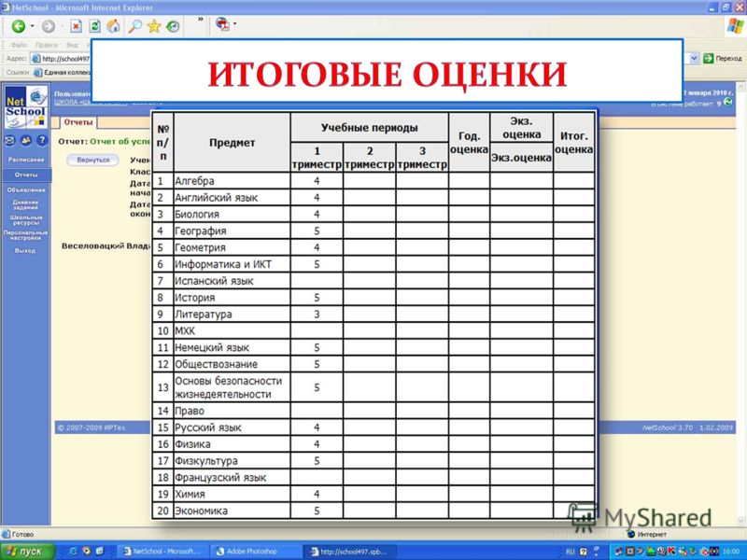Open help via the question mark icon
The width and height of the screenshot is (747, 560).
pyautogui.click(x=42, y=140)
